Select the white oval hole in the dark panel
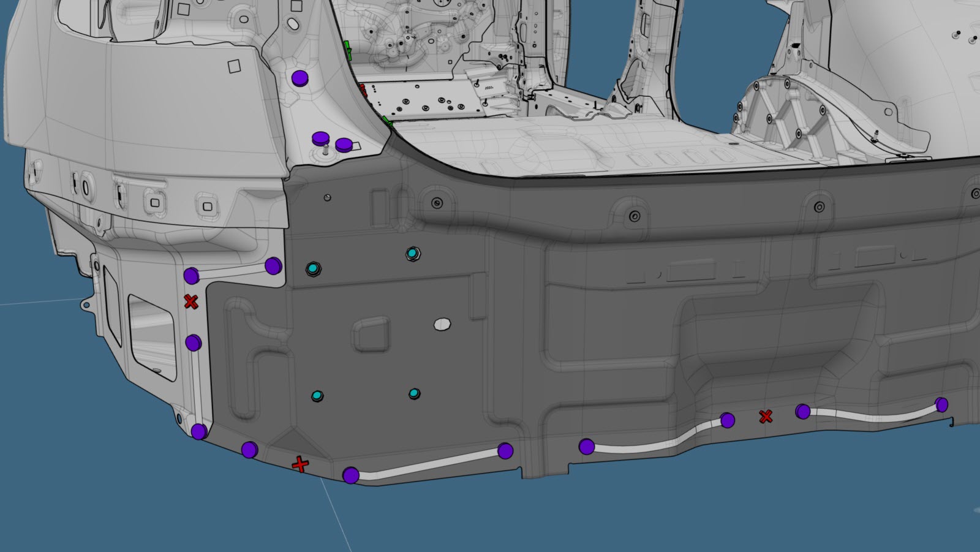This screenshot has height=552, width=980. coord(442,324)
